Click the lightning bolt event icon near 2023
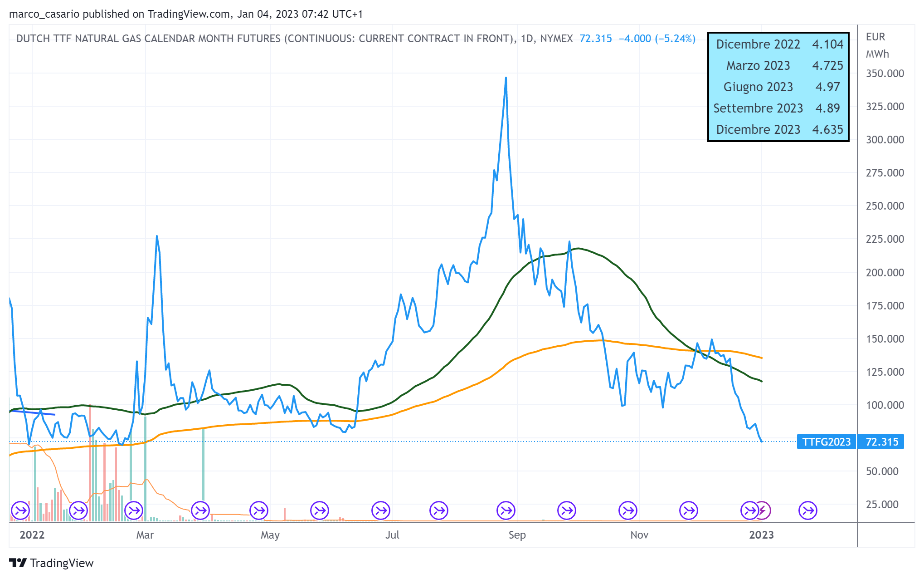924x579 pixels. (763, 510)
